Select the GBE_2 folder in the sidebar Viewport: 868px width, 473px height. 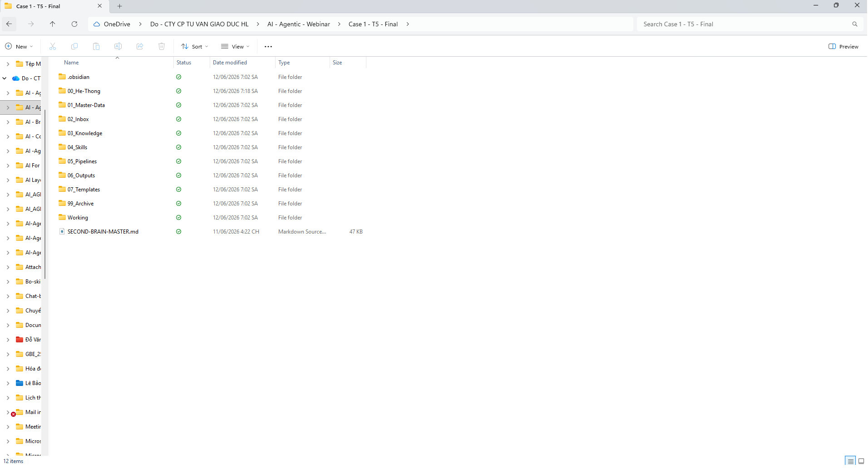point(28,354)
